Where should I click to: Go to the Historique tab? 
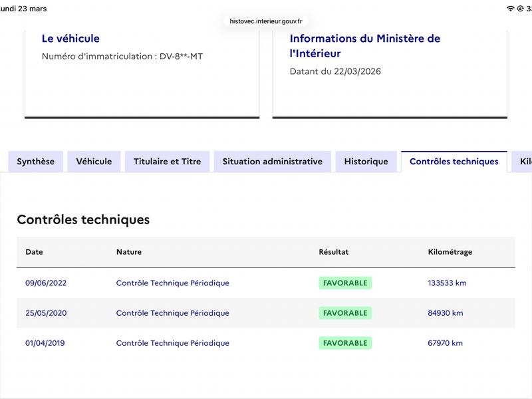[366, 162]
